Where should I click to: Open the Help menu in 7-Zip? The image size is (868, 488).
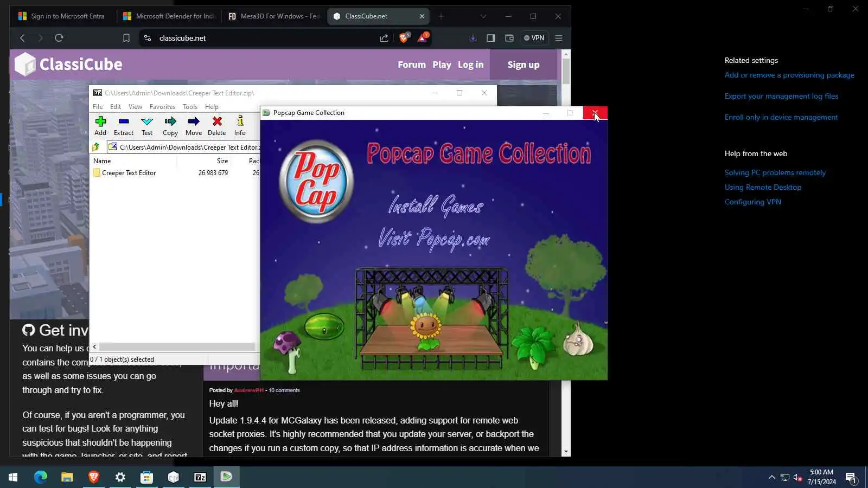pyautogui.click(x=212, y=107)
